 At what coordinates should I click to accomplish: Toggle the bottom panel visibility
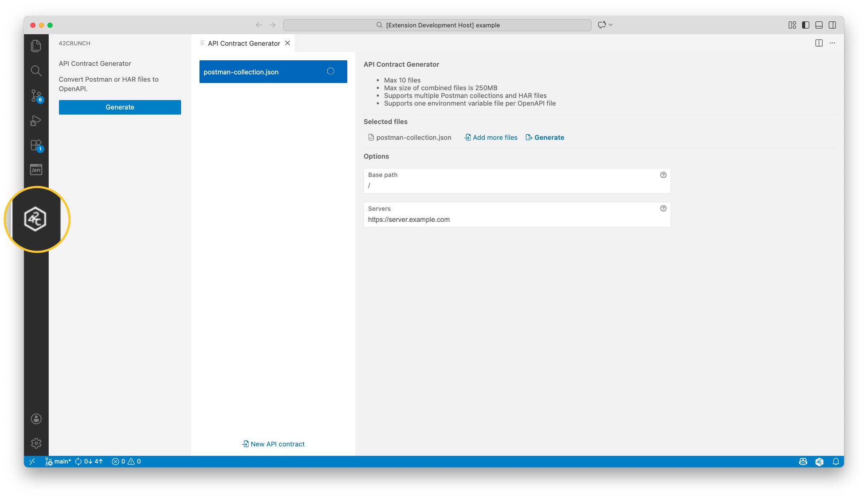point(819,25)
